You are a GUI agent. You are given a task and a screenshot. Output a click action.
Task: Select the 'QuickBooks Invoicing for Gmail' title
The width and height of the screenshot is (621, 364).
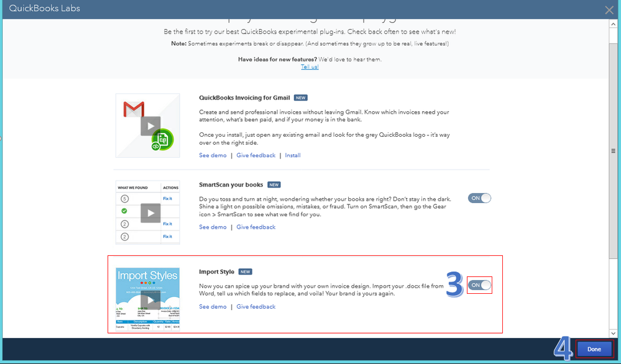(244, 98)
